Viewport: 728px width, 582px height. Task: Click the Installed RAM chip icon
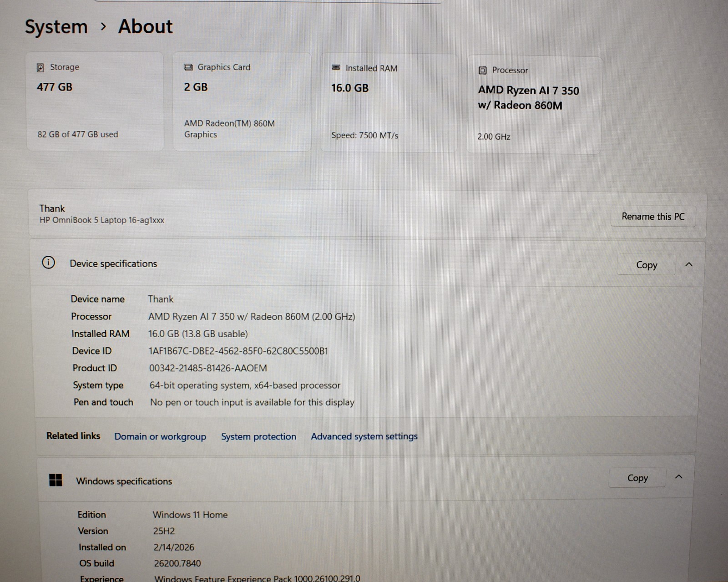(x=336, y=67)
